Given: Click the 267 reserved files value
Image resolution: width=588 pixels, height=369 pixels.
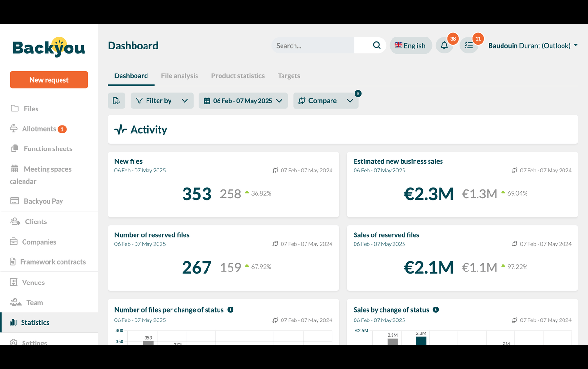Looking at the screenshot, I should [197, 268].
